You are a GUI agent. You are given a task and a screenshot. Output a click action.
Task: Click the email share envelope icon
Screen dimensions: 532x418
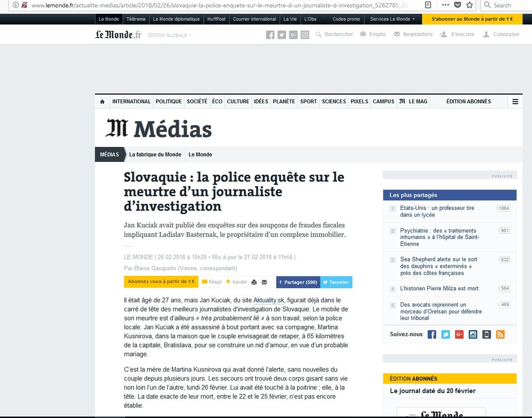264,282
